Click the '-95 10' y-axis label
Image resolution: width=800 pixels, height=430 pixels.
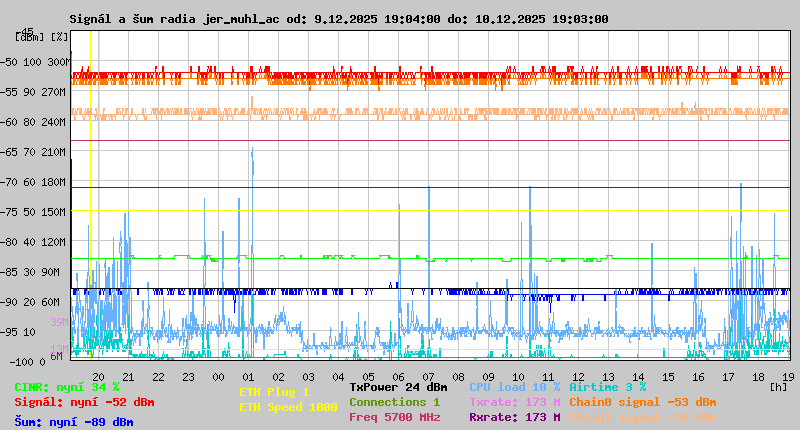[18, 332]
